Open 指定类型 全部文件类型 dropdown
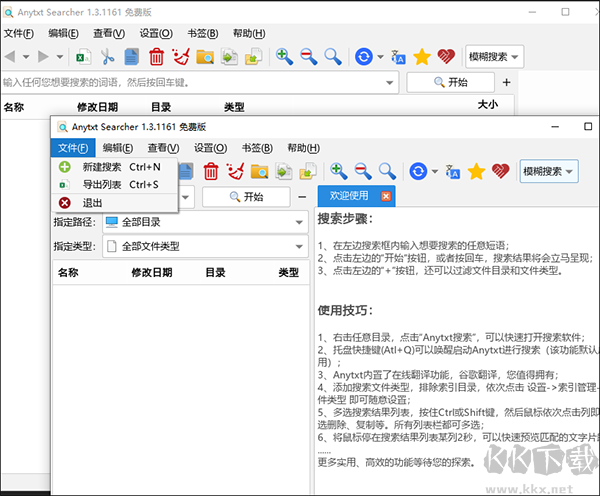This screenshot has width=600, height=496. 205,246
